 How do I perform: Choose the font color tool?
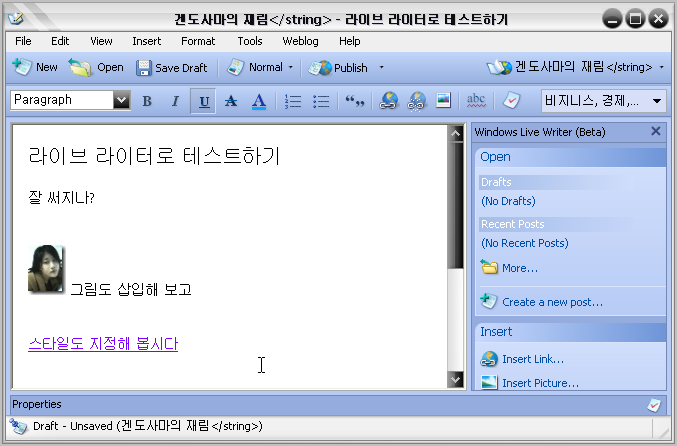coord(259,101)
